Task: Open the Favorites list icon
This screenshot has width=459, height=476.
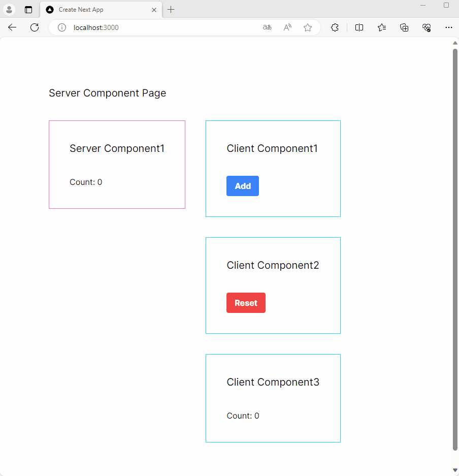Action: click(382, 27)
